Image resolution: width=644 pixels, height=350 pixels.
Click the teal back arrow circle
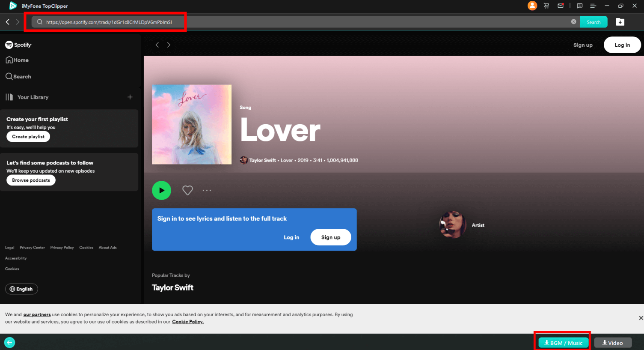click(9, 343)
